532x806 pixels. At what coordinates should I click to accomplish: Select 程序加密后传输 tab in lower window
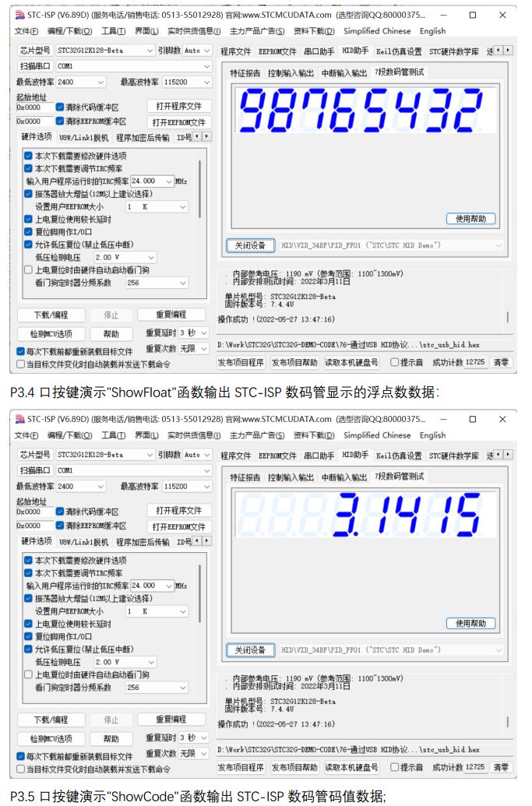143,541
